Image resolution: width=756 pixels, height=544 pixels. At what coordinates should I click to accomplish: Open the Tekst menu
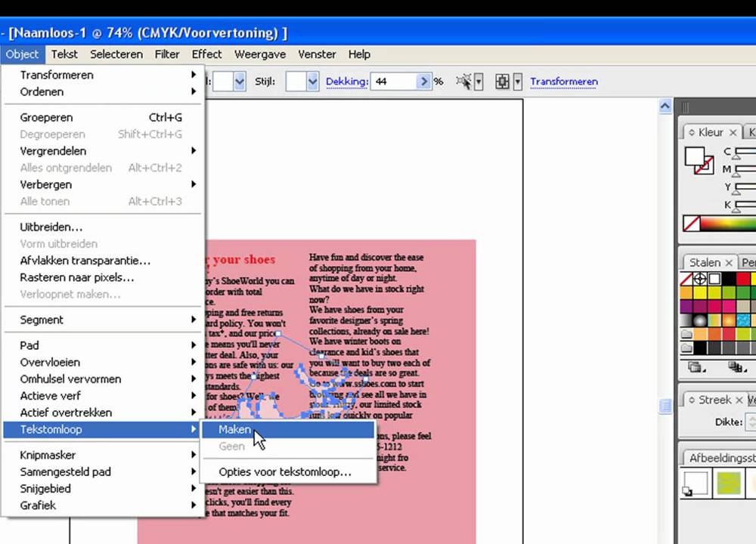tap(64, 54)
